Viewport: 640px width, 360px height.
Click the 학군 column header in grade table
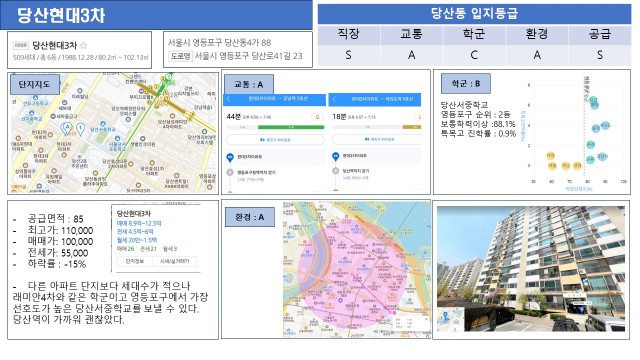coord(474,34)
